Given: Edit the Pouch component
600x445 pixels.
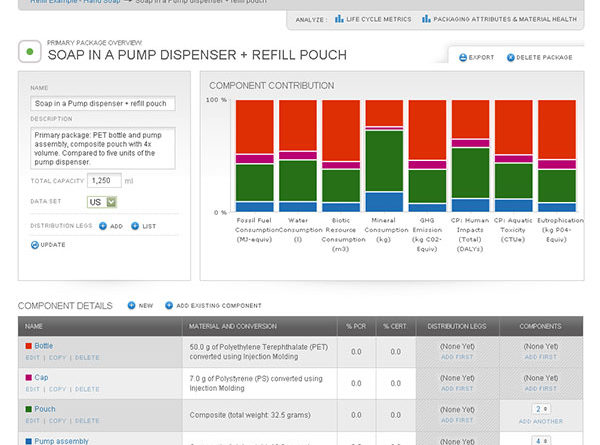Looking at the screenshot, I should pos(33,421).
